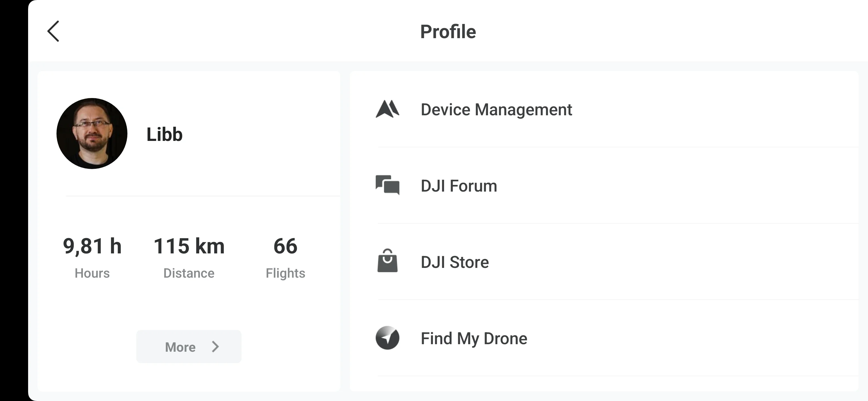Go back using the top-left arrow
The height and width of the screenshot is (401, 868).
point(53,31)
